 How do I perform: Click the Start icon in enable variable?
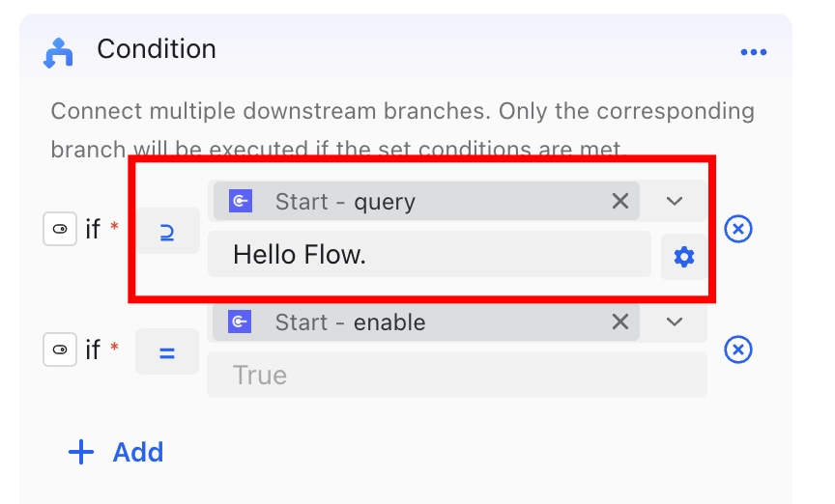(x=240, y=322)
